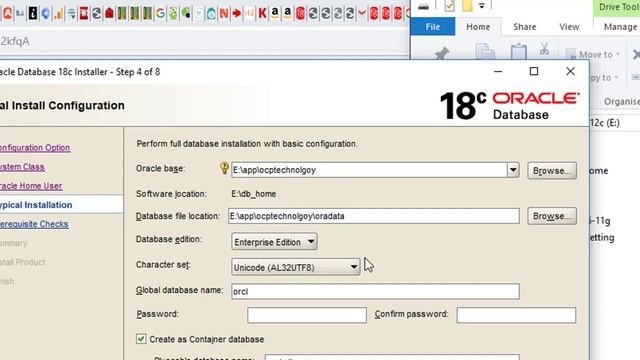Viewport: 640px width, 360px height.
Task: Maximize the Oracle installer window
Action: pyautogui.click(x=534, y=71)
